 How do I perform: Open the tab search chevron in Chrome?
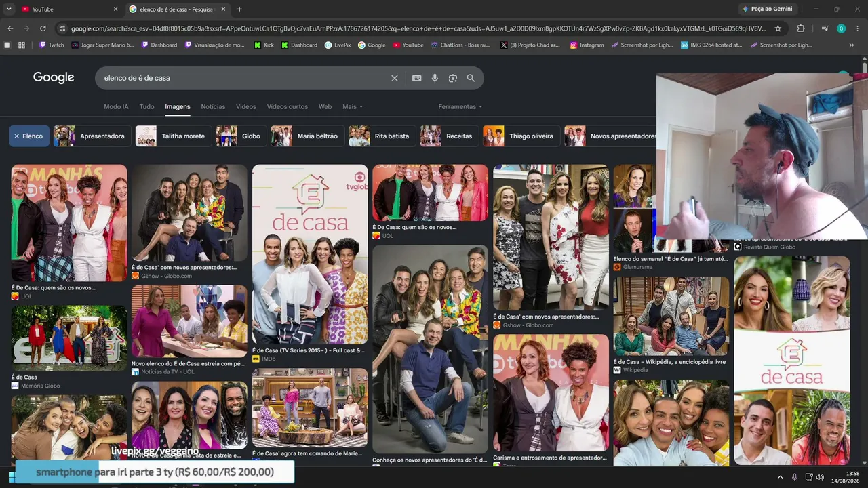tap(10, 9)
